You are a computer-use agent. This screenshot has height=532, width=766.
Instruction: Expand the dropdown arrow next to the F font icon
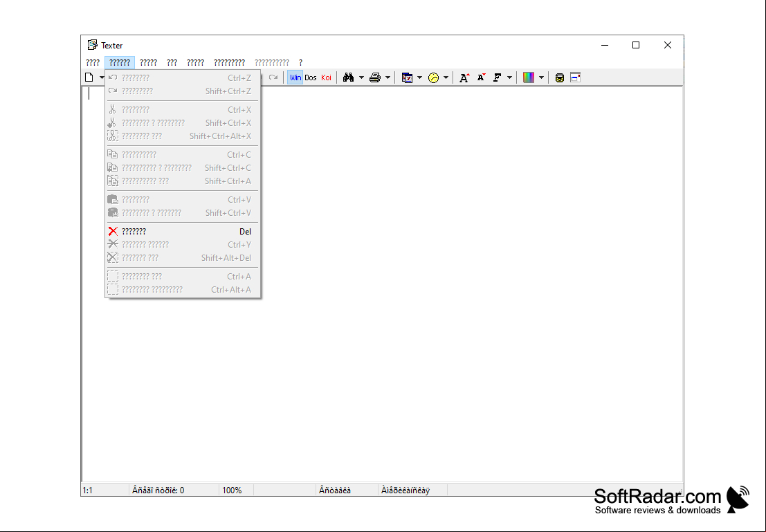point(509,77)
